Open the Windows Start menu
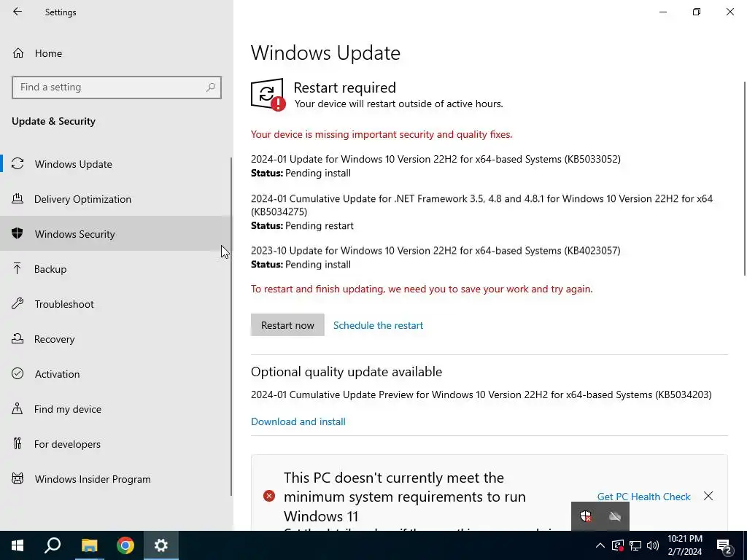This screenshot has height=560, width=747. click(x=18, y=545)
